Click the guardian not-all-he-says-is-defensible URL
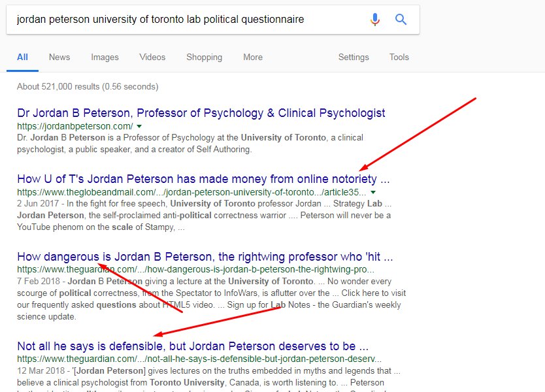 coord(199,359)
